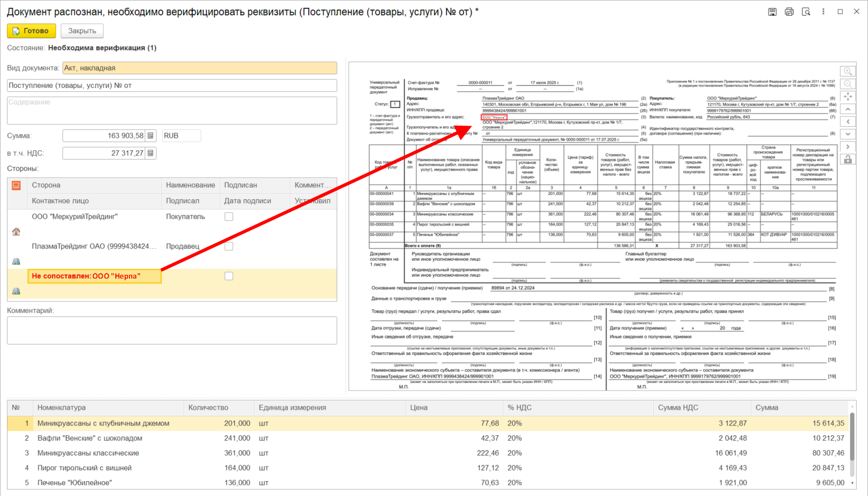Select row Вафли "Венские" с шоколадом
Image resolution: width=868 pixels, height=496 pixels.
[428, 438]
